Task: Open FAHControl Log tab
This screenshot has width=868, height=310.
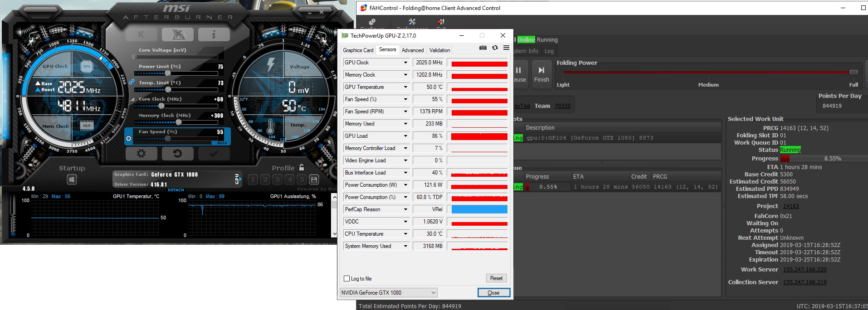Action: (549, 51)
